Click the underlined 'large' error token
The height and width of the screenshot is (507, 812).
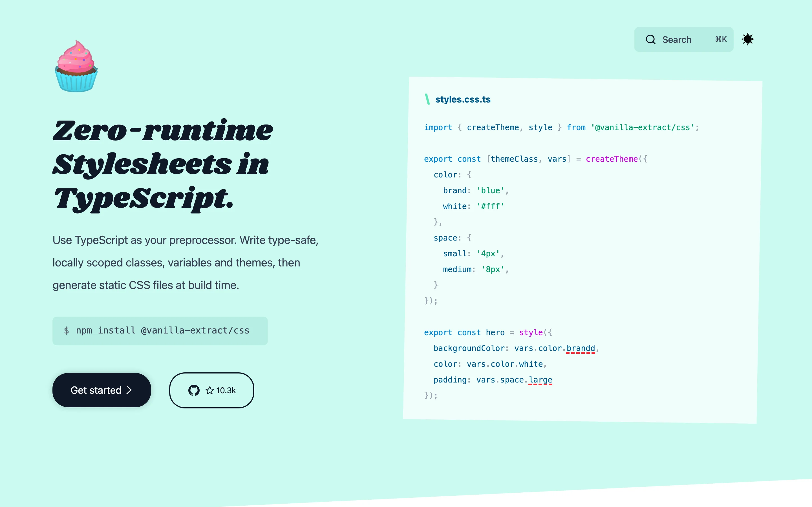[540, 380]
